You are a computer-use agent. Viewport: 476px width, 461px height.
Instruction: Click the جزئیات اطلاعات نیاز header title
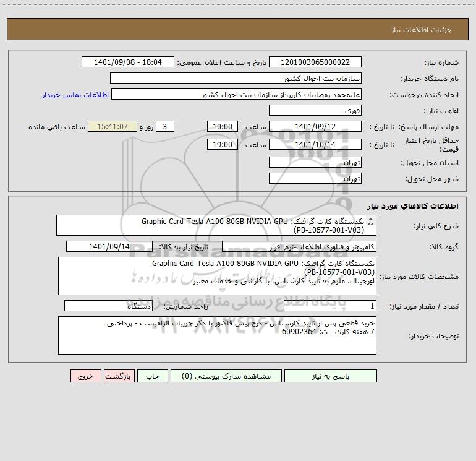[422, 30]
